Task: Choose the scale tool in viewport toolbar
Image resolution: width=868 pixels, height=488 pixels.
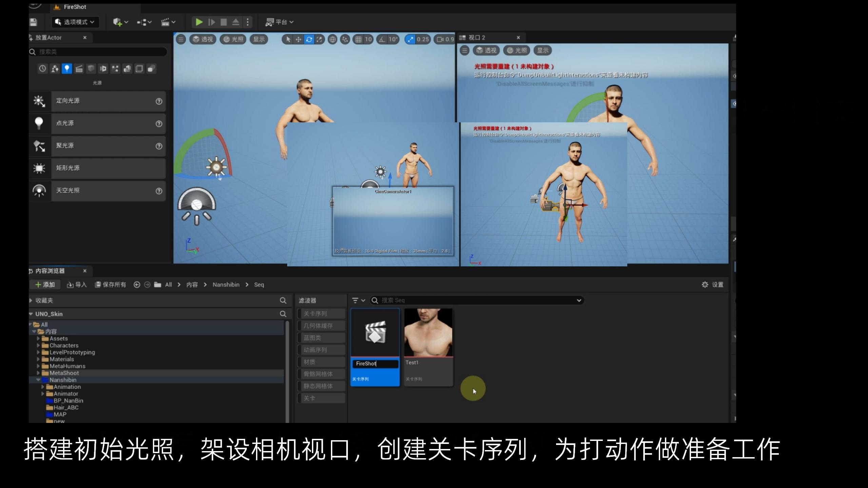Action: (319, 39)
